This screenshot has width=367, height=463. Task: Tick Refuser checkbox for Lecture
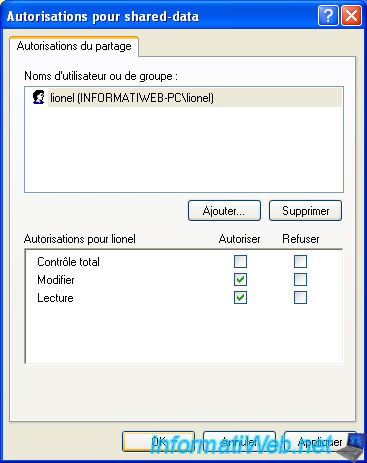[x=300, y=298]
